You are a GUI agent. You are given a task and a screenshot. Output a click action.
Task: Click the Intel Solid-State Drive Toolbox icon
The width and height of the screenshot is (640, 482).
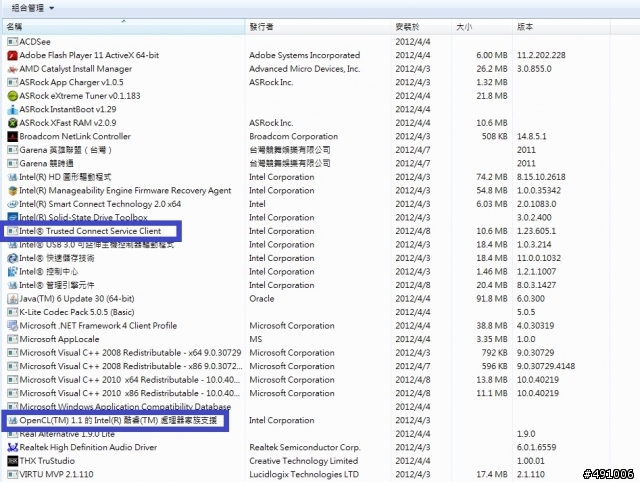pyautogui.click(x=13, y=217)
